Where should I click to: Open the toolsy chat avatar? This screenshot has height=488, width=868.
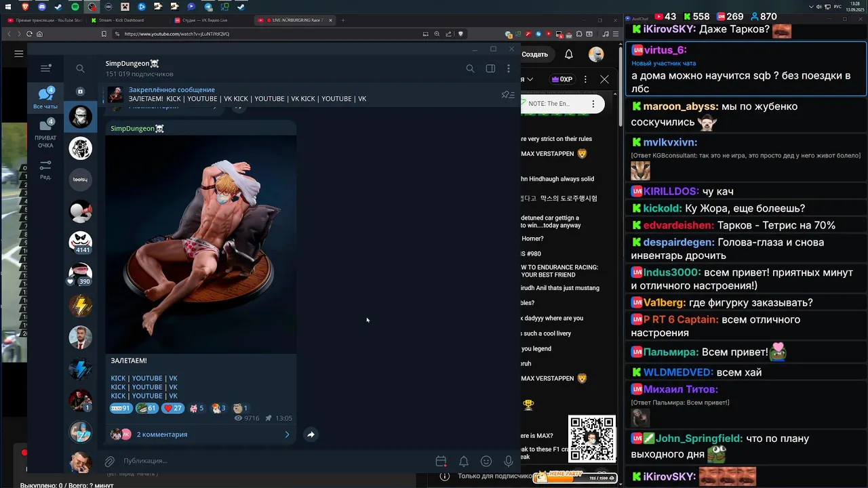pyautogui.click(x=80, y=180)
